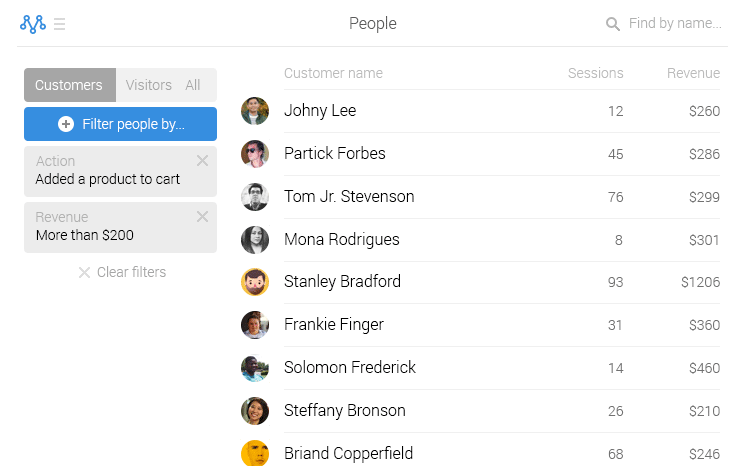
Task: Click Stanley Bradford's avatar icon
Action: pos(255,282)
